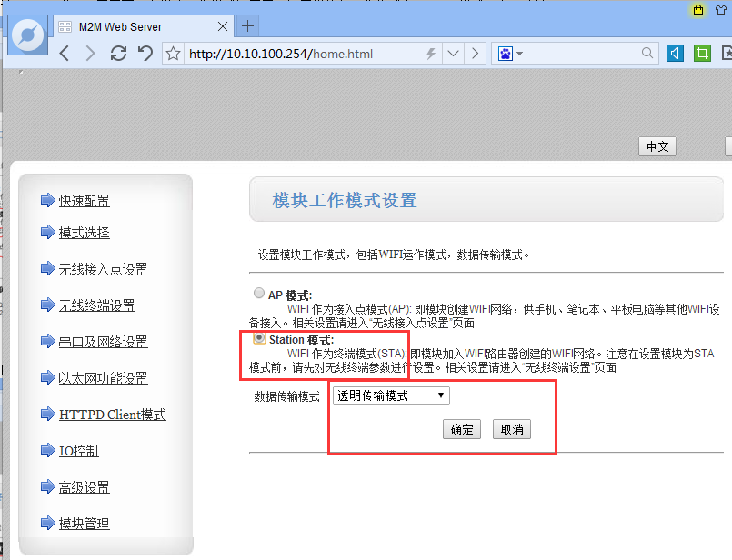Click the 确定 button
This screenshot has height=560, width=732.
[x=462, y=430]
